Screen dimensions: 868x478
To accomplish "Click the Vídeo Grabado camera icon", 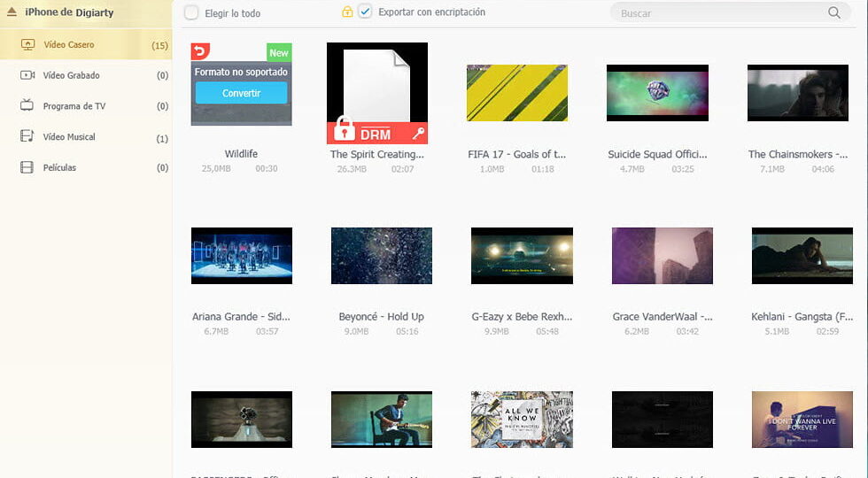I will click(27, 75).
